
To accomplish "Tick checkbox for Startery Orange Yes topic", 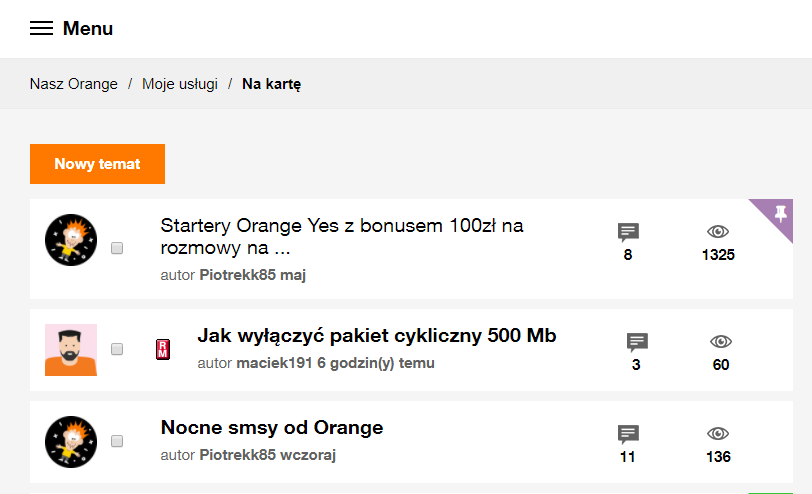I will click(x=117, y=248).
